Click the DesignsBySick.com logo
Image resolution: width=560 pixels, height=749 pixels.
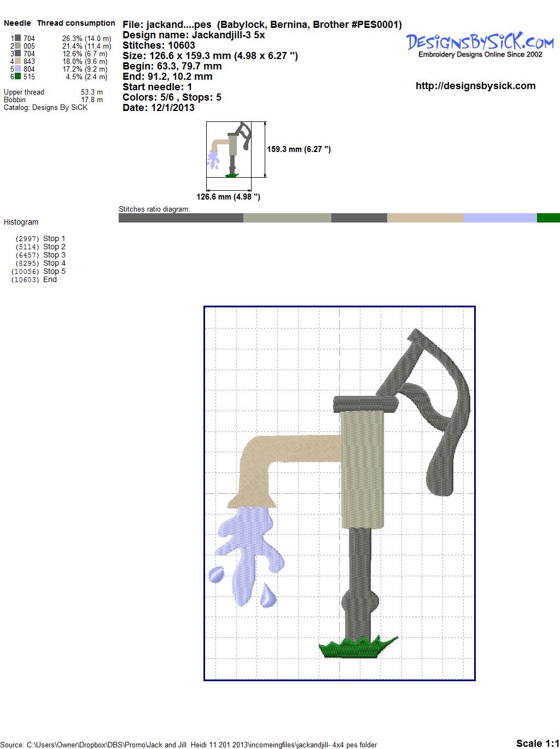point(480,44)
